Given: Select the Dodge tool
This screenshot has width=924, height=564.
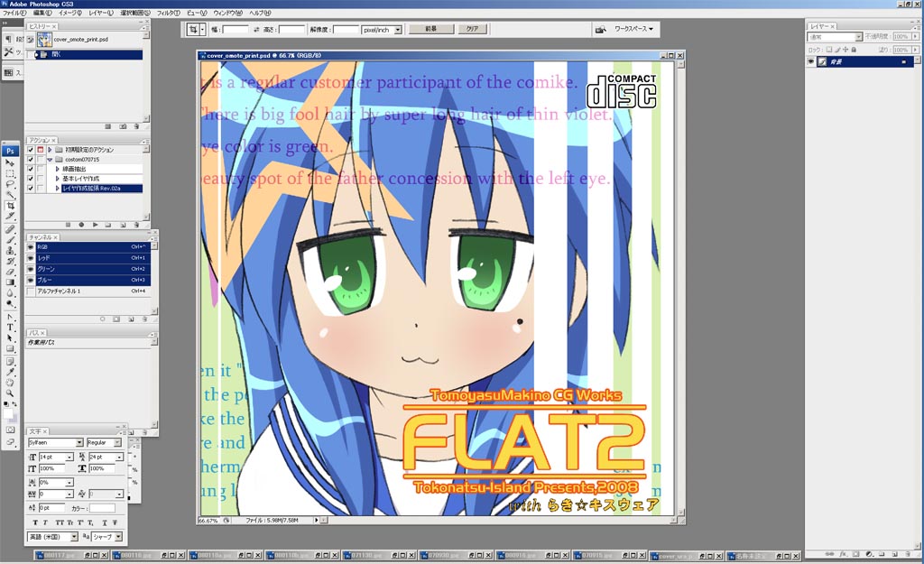Looking at the screenshot, I should point(10,303).
